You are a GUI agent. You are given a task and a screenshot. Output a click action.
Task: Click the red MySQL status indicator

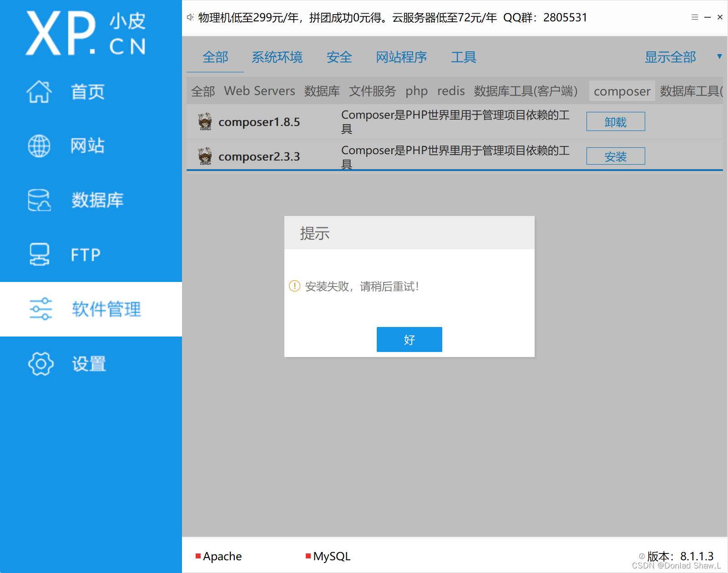308,556
